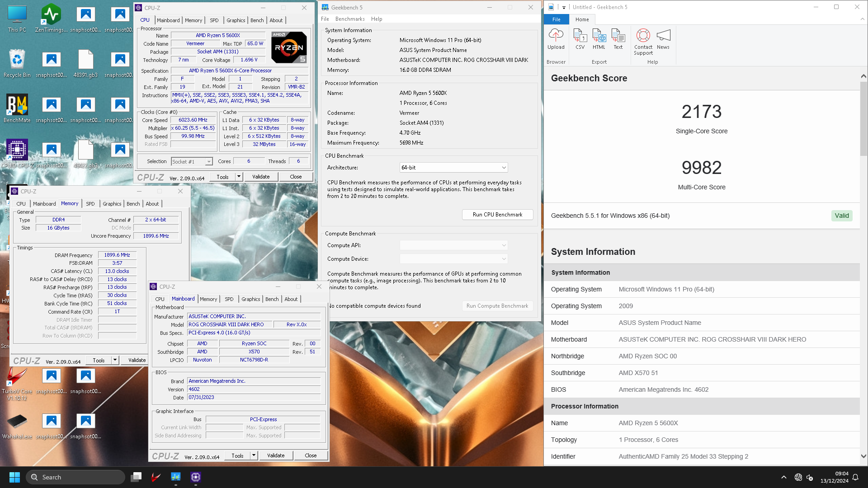Open Help menu in Geekbench 5

[377, 19]
